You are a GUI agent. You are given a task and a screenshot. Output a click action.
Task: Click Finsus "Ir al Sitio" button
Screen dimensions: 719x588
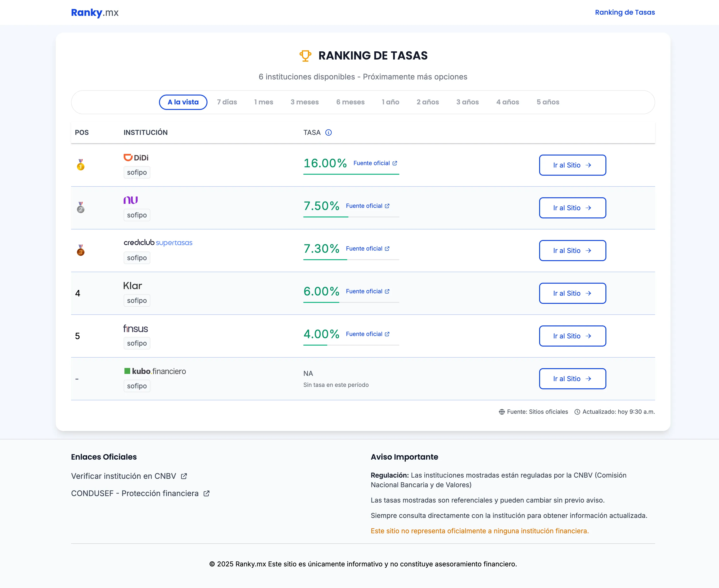[x=572, y=336]
